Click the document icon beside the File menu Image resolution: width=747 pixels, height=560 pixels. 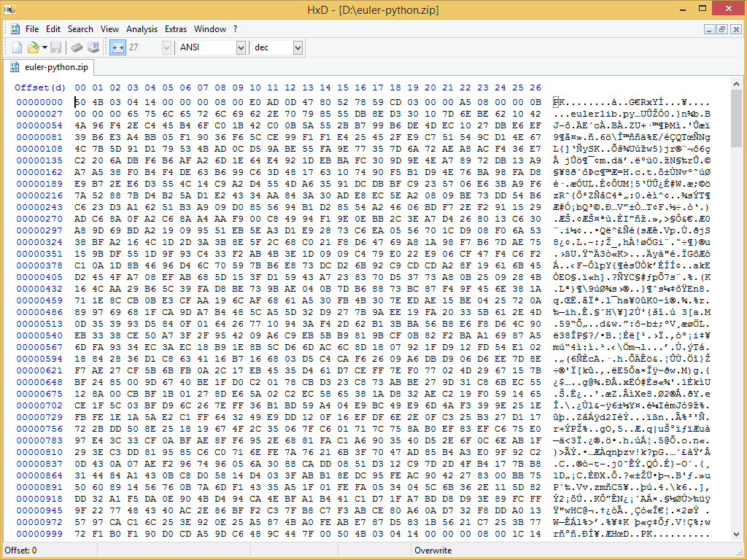coord(15,29)
